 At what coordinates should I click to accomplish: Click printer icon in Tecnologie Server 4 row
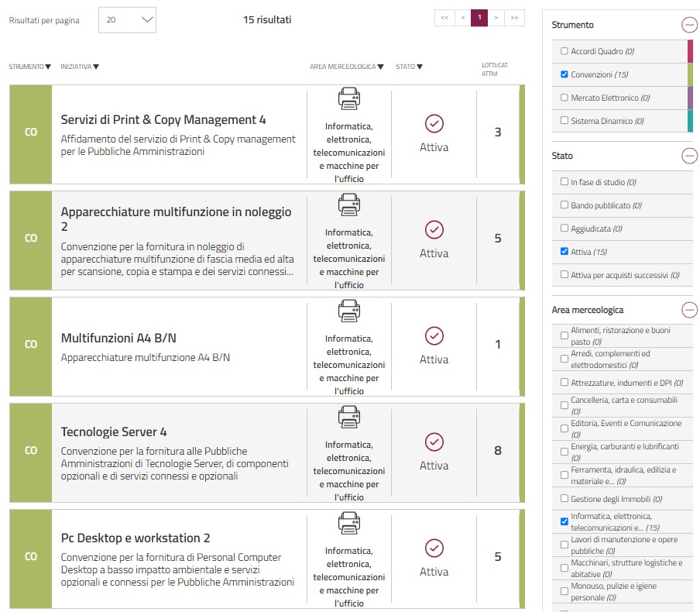coord(348,418)
